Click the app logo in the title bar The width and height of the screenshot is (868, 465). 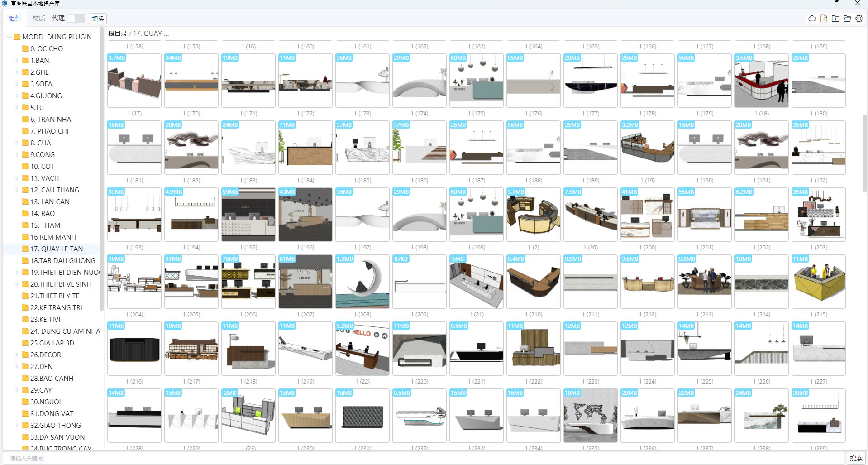5,3
